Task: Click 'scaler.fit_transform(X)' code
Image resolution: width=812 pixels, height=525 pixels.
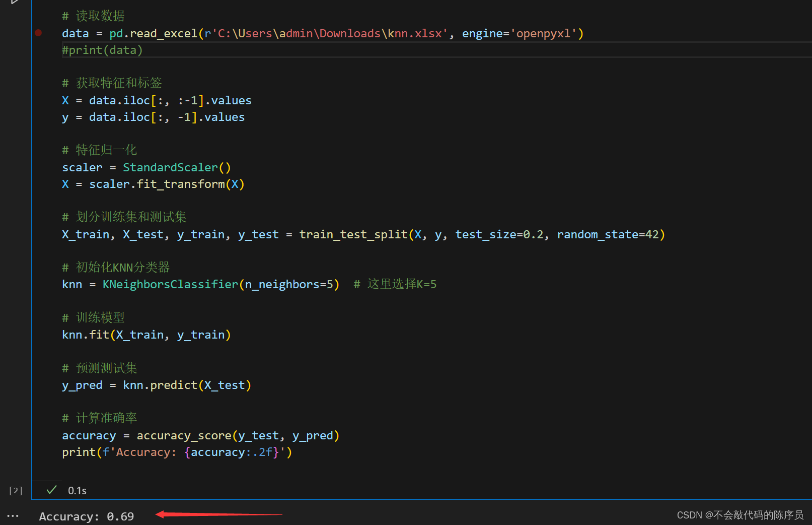Action: point(167,184)
